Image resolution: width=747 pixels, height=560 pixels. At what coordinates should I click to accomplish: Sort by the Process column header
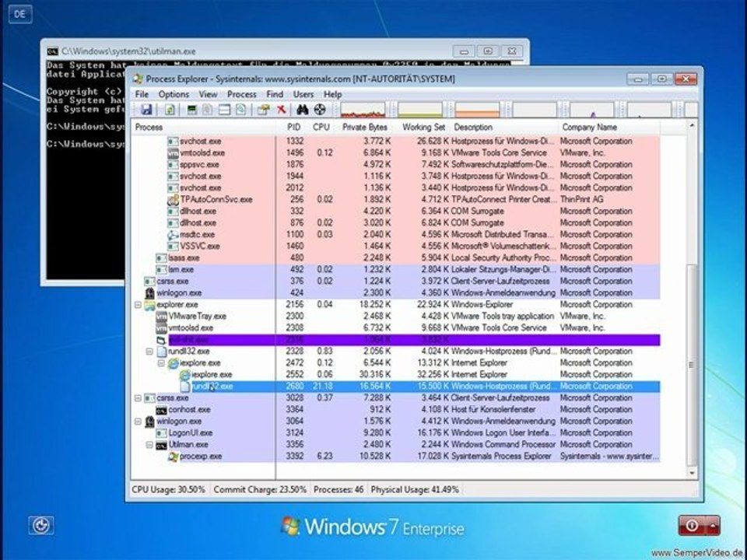[x=204, y=127]
